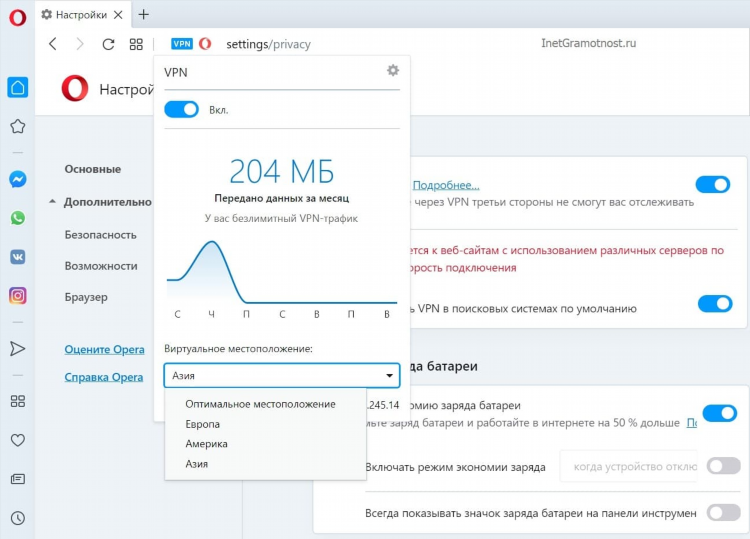Open когда устройство отключено dropdown
Screen dimensions: 750x539
(629, 466)
